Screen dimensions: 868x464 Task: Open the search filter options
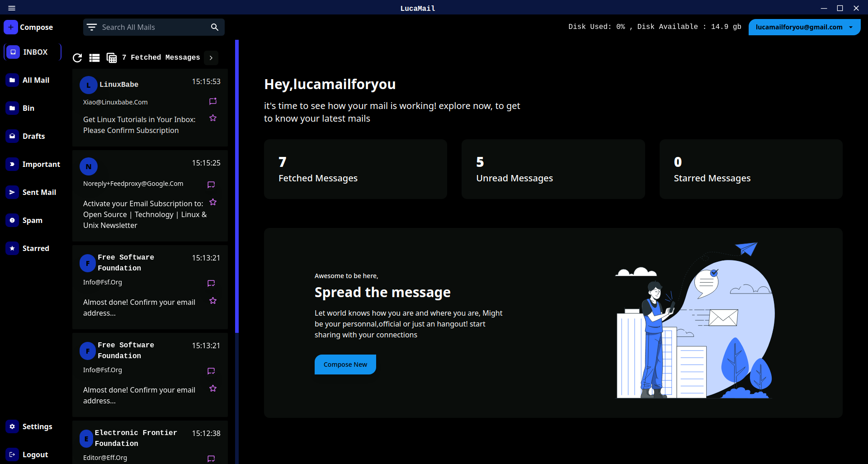(91, 27)
